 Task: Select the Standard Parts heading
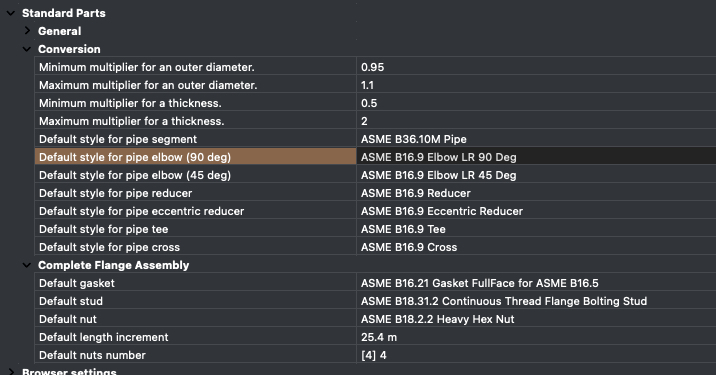tap(63, 13)
